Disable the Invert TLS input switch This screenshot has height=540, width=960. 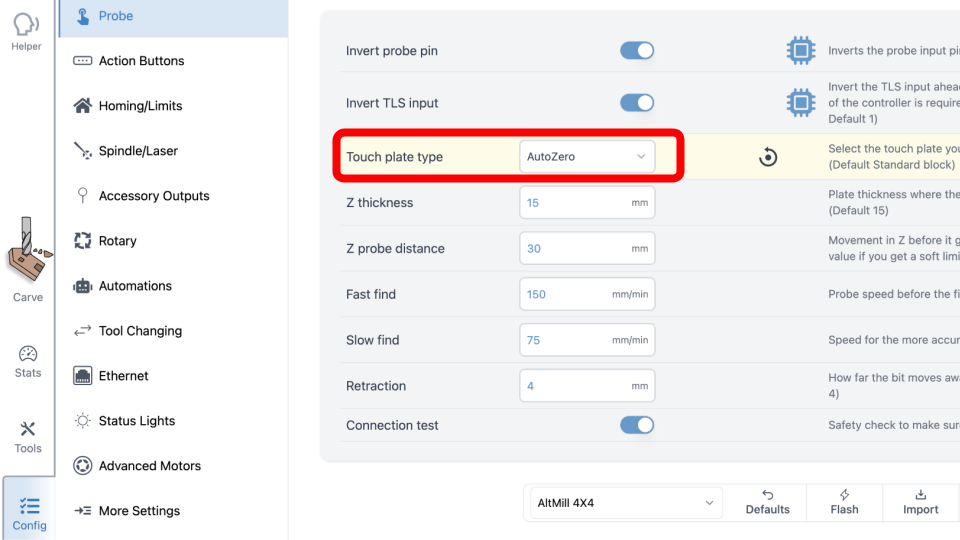637,103
